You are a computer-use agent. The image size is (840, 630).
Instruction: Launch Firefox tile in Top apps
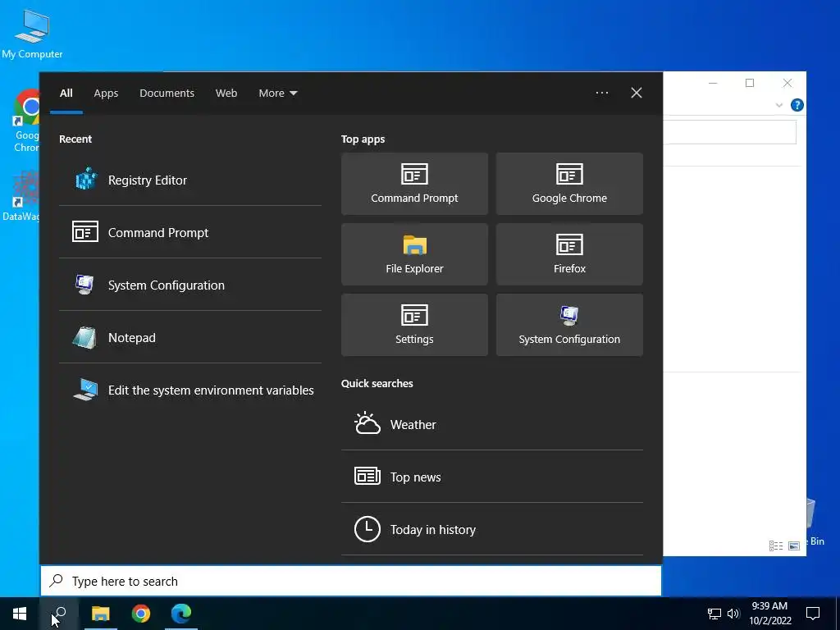pos(569,254)
